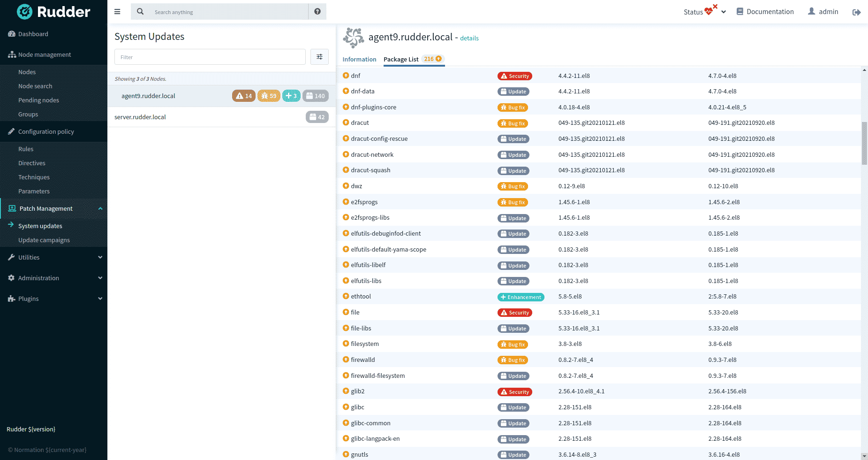This screenshot has width=868, height=460.
Task: Open Node management section
Action: pyautogui.click(x=53, y=54)
